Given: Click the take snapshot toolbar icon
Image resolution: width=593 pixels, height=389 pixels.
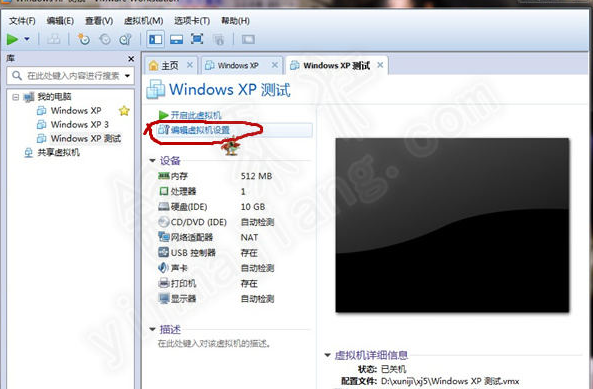Looking at the screenshot, I should 84,39.
